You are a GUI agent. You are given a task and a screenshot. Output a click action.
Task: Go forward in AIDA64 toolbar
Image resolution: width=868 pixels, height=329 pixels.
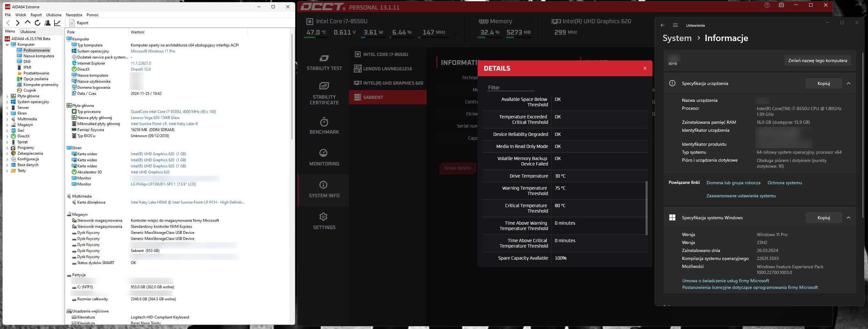18,23
